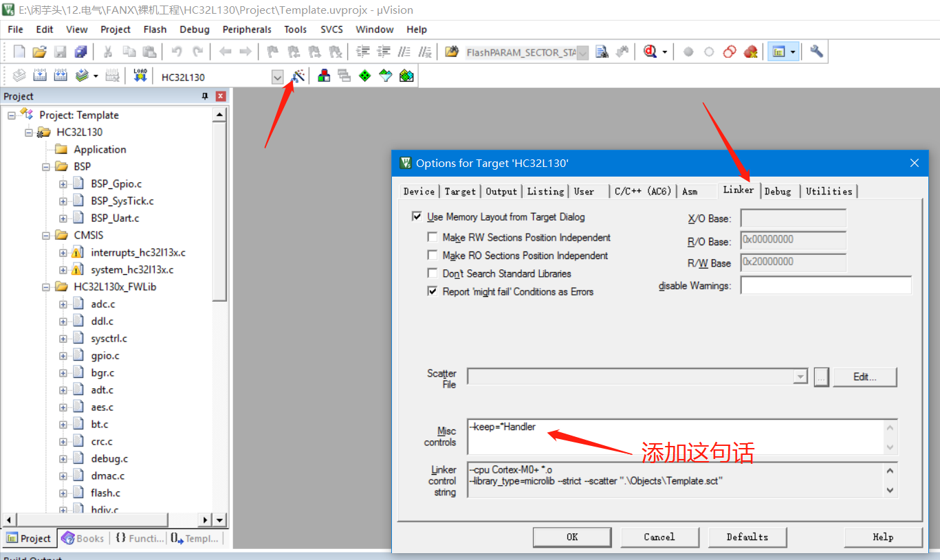Screen dimensions: 940x560
Task: Collapse the CMSIS folder
Action: tap(46, 235)
